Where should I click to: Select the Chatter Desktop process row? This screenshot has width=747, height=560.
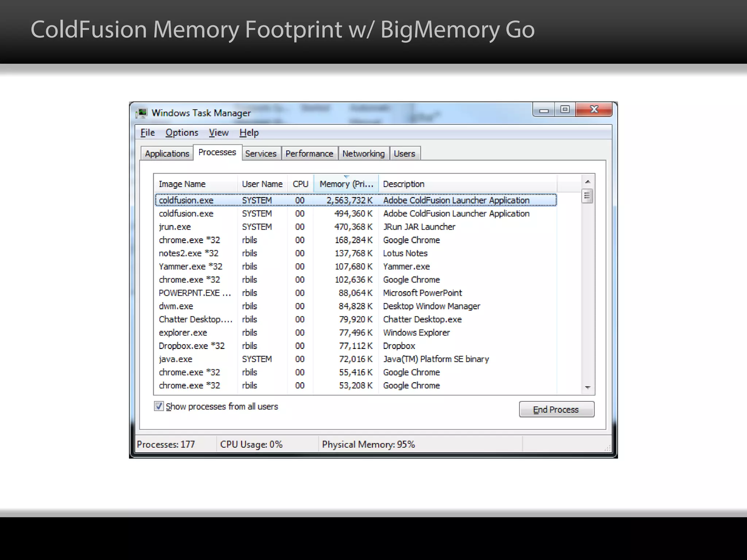point(356,319)
